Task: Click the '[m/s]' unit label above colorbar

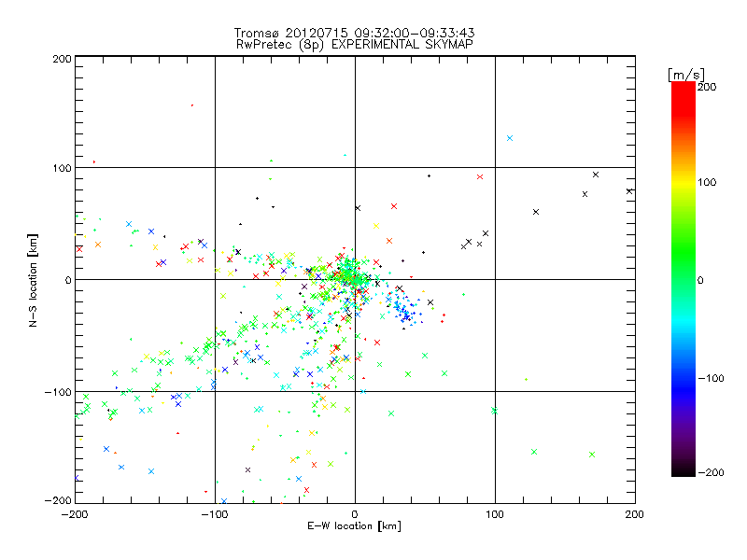Action: pos(686,75)
